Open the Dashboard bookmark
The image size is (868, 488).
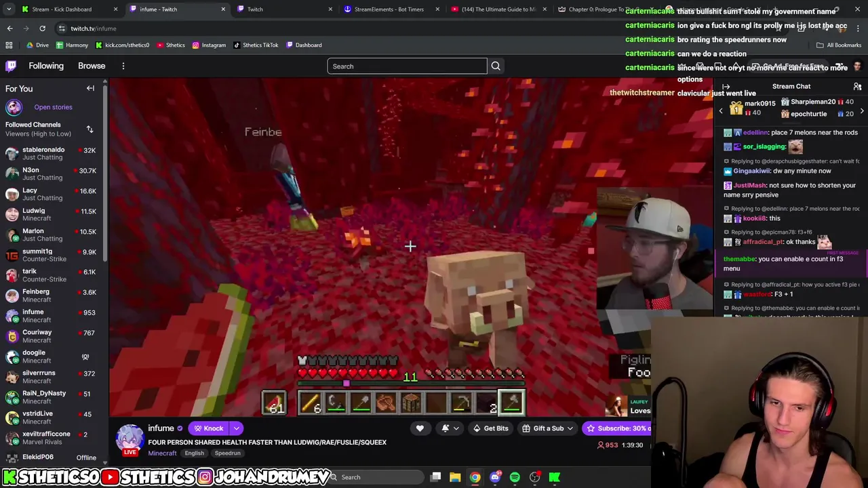(304, 45)
